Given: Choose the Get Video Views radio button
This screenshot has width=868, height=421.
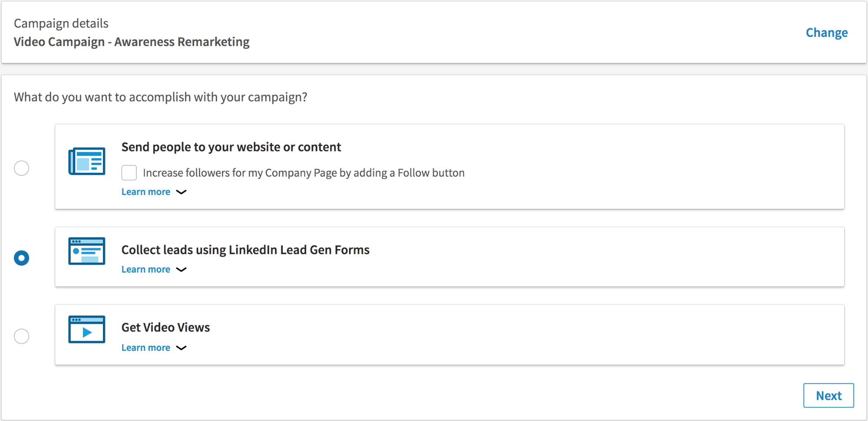Looking at the screenshot, I should 22,336.
